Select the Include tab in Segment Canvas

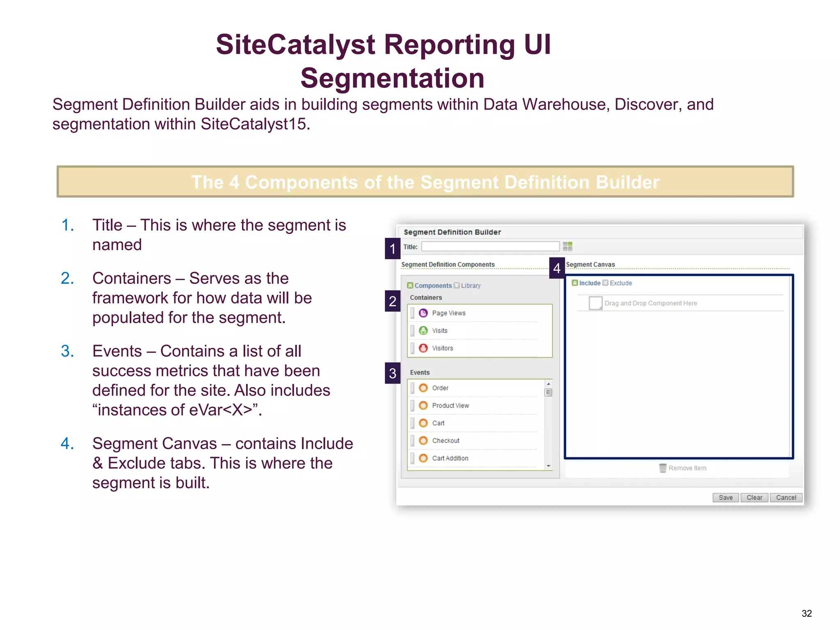[x=586, y=283]
